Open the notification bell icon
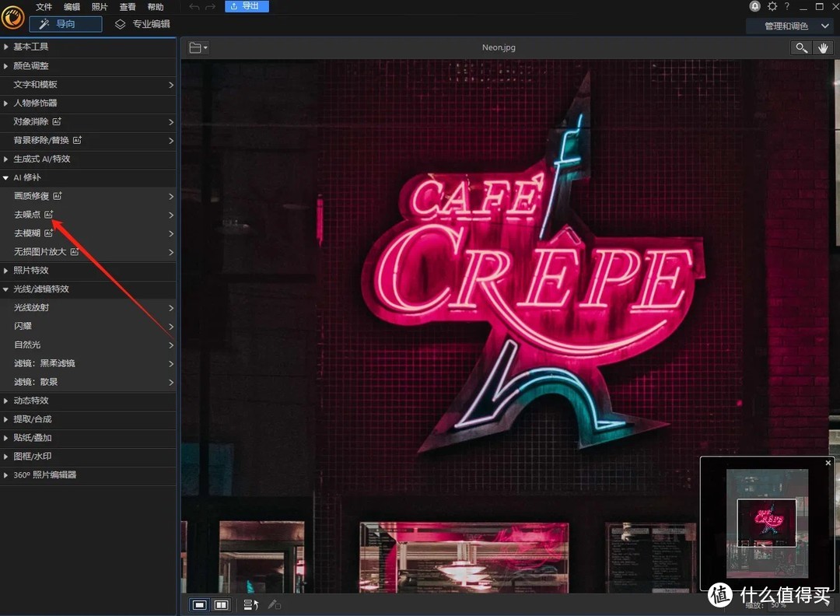Image resolution: width=840 pixels, height=616 pixels. [x=754, y=6]
